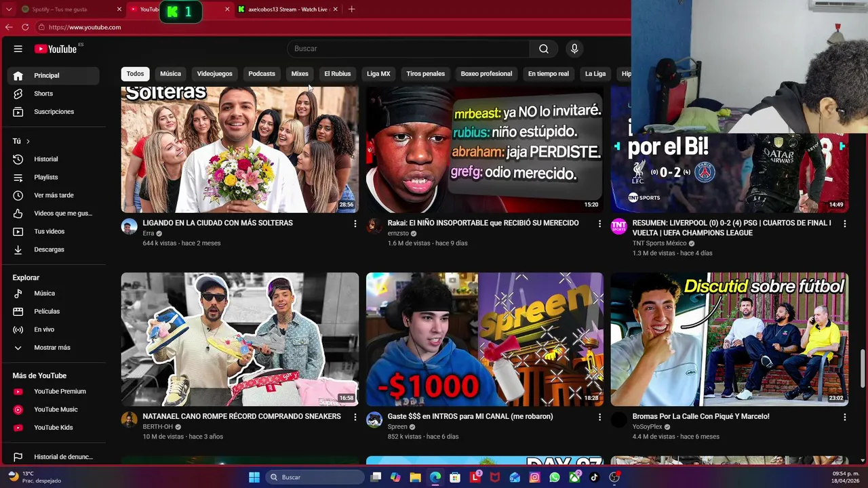Select Boxeo profesional filter chip

[x=486, y=74]
